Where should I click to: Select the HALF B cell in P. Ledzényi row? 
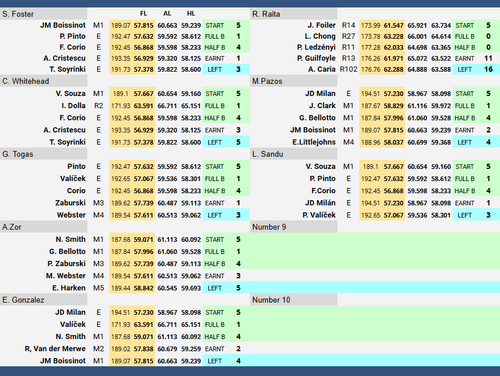point(465,47)
